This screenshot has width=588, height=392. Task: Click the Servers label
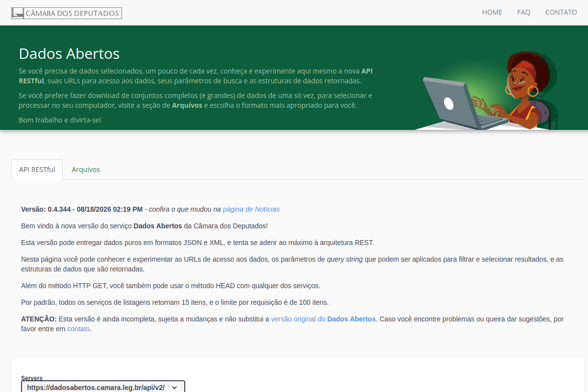[x=32, y=378]
